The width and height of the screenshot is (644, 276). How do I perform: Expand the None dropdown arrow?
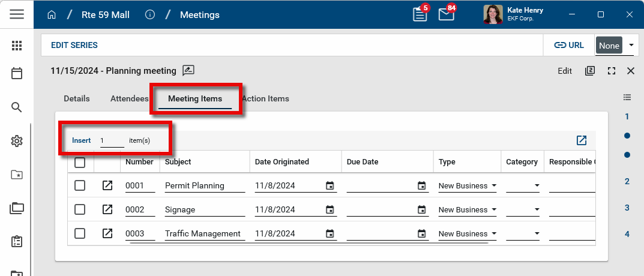(631, 46)
